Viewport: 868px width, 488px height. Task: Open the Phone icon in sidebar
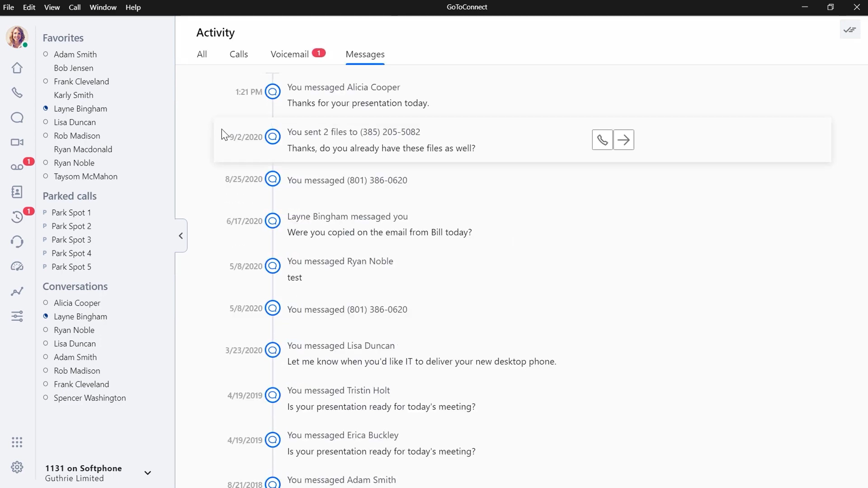coord(17,93)
